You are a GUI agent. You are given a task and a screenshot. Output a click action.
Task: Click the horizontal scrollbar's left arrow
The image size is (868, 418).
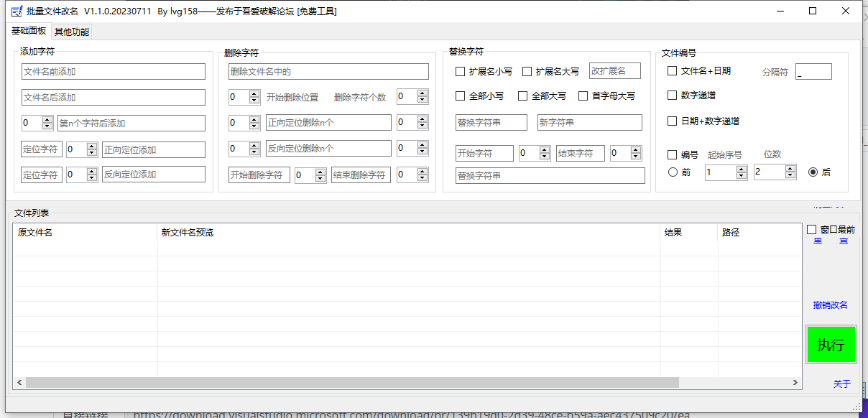21,383
